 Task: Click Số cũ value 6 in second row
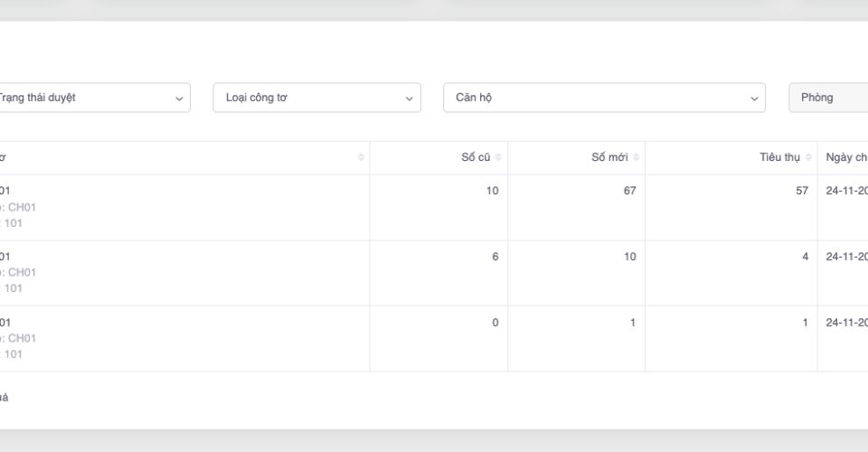click(495, 257)
